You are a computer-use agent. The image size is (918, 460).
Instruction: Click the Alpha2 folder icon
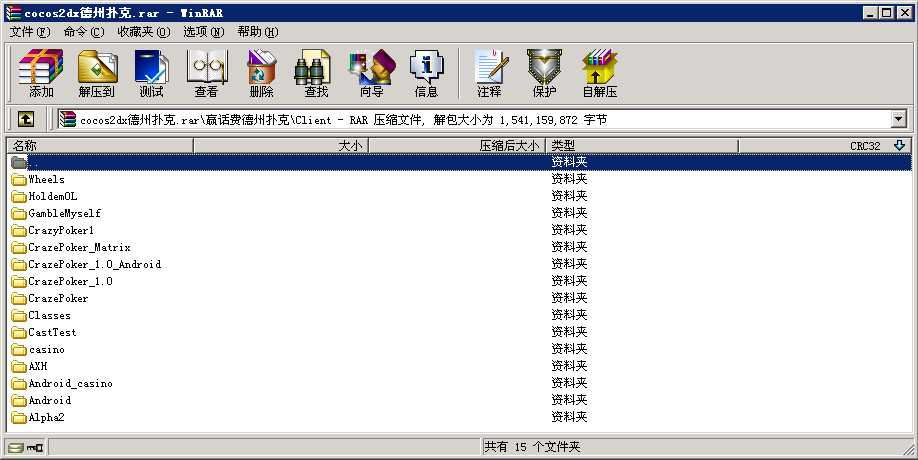[x=19, y=417]
